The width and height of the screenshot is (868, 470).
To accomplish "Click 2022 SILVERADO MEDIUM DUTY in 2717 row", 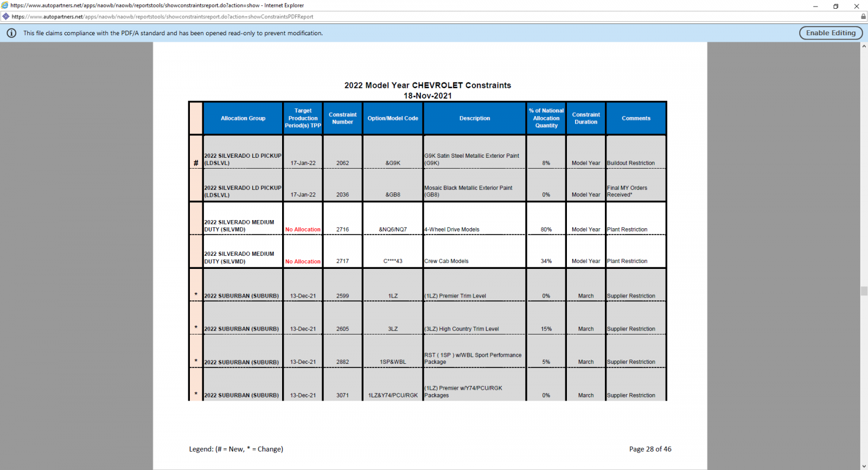I will coord(239,257).
